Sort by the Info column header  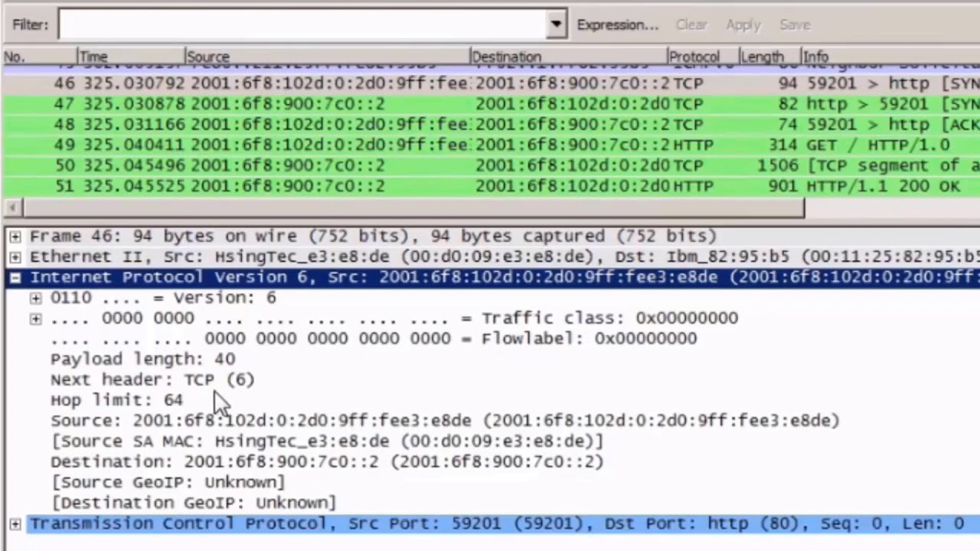(890, 57)
